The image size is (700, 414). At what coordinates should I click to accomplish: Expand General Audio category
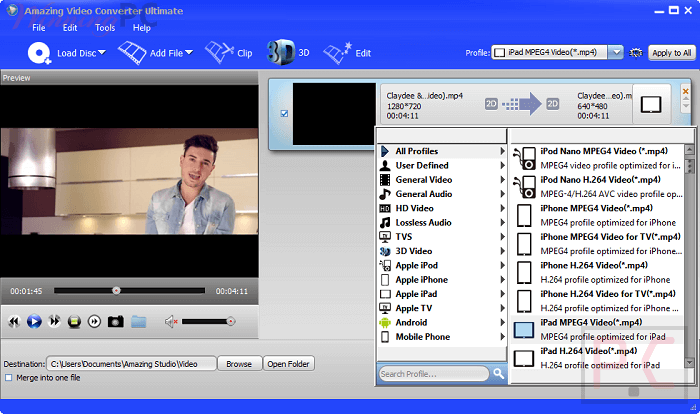click(x=442, y=194)
